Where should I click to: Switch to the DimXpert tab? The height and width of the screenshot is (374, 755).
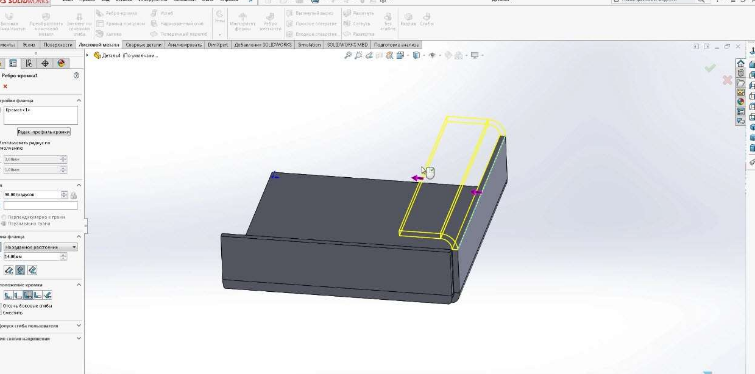pos(217,45)
